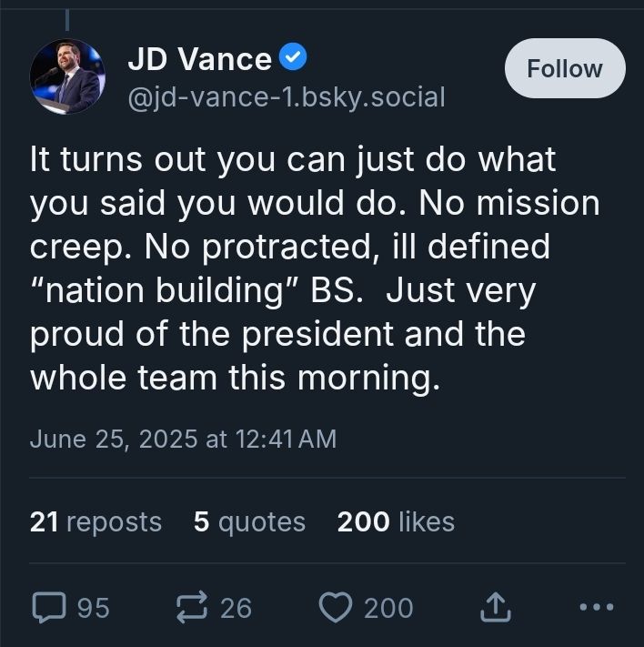The height and width of the screenshot is (647, 644).
Task: Open the three-dot more options menu
Action: pyautogui.click(x=597, y=607)
